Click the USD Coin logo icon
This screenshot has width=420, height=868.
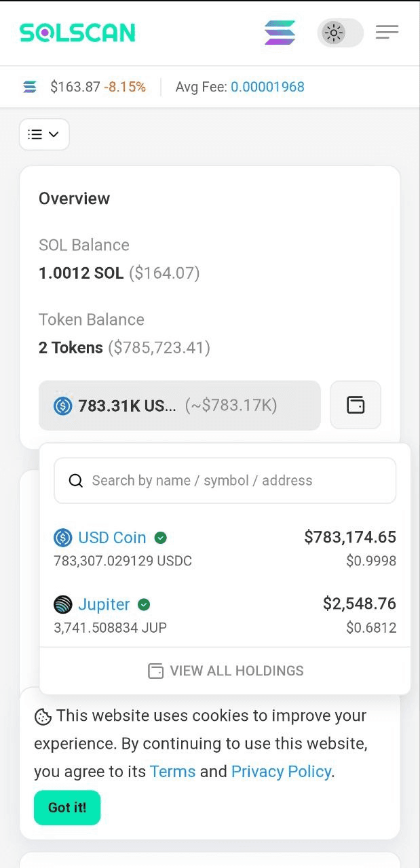coord(63,538)
